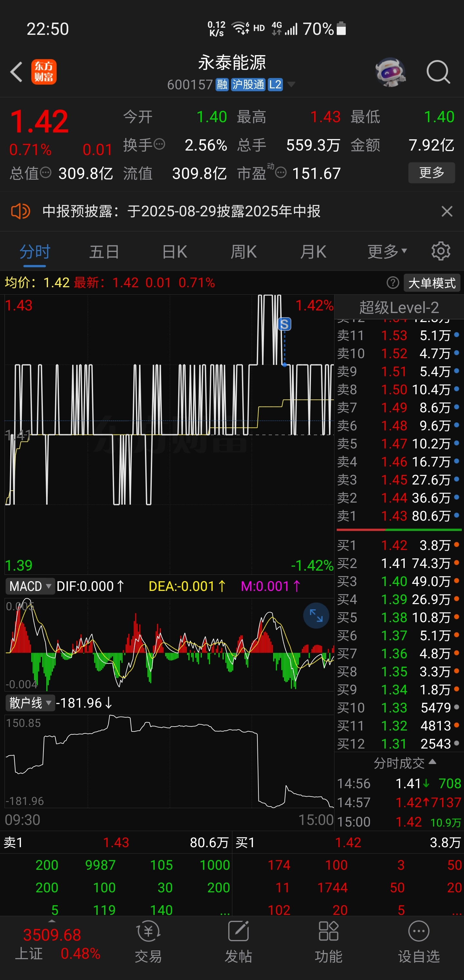Tap info icon beside 总值
This screenshot has height=980, width=464.
tap(46, 173)
